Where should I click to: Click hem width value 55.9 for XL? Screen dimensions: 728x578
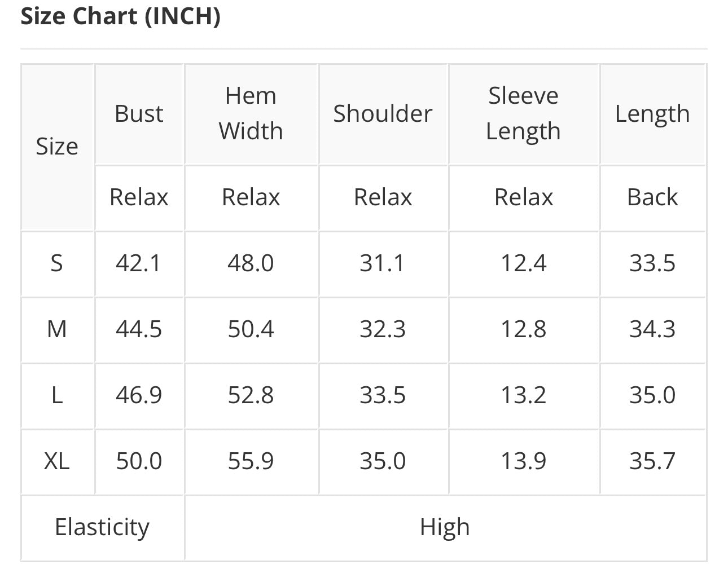click(251, 461)
